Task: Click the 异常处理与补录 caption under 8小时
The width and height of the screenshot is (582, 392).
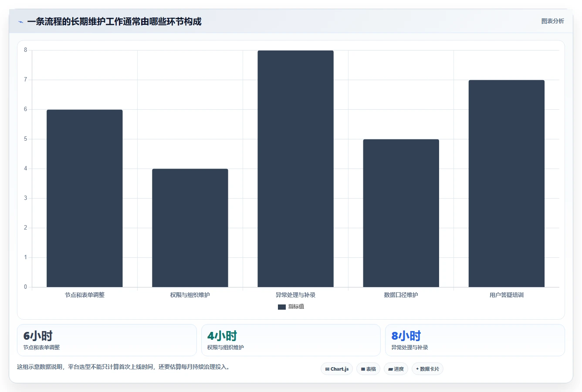Action: [x=409, y=348]
